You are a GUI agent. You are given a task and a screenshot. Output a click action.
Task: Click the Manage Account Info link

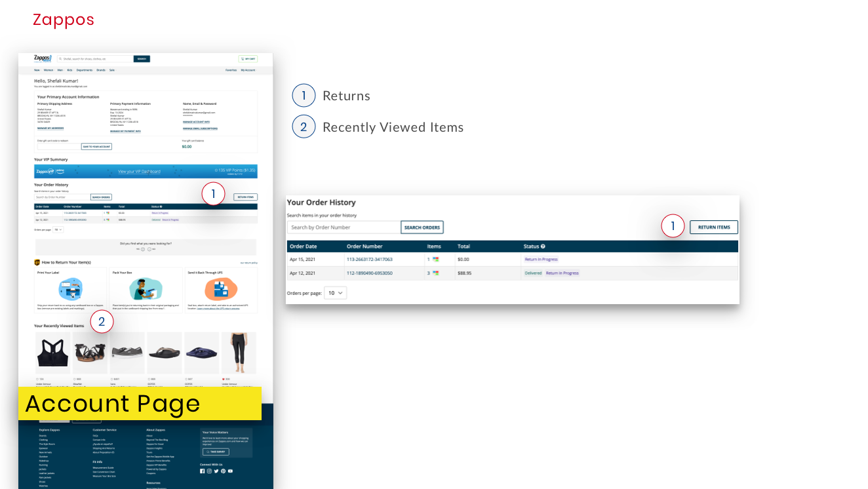(196, 122)
